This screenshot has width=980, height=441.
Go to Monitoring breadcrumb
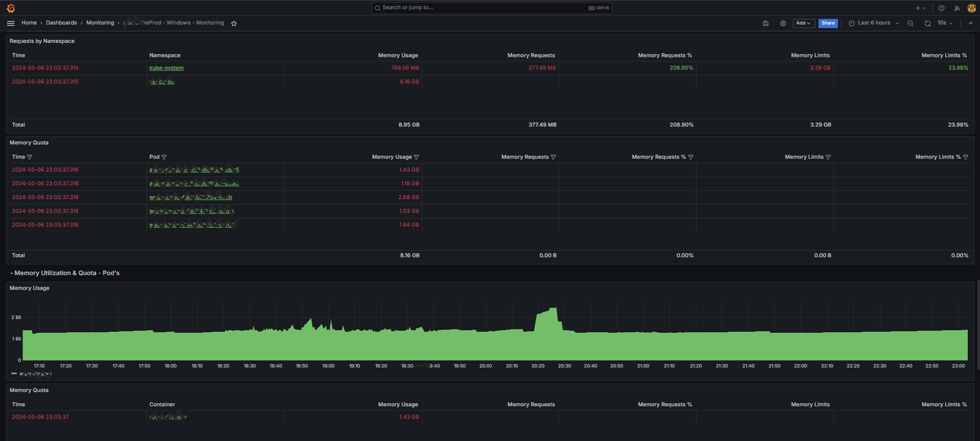[100, 23]
